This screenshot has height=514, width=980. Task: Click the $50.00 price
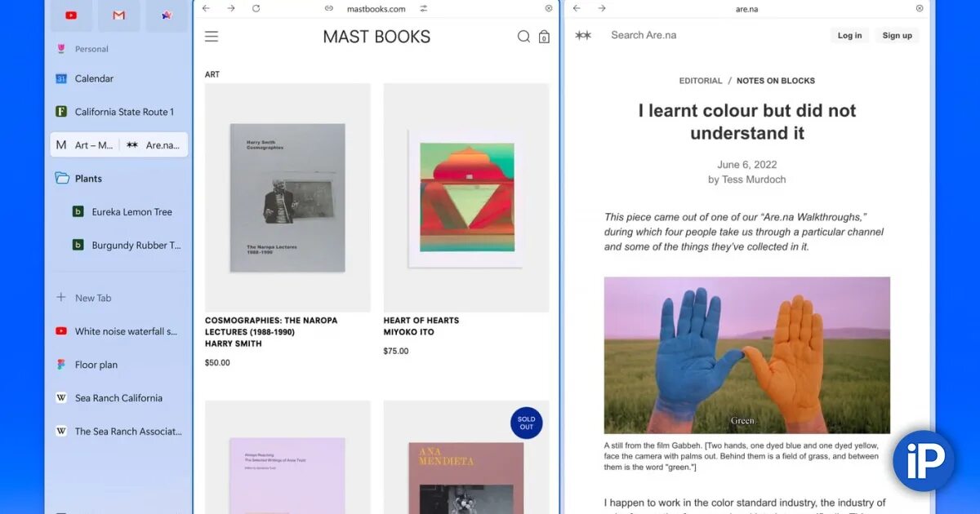(217, 363)
